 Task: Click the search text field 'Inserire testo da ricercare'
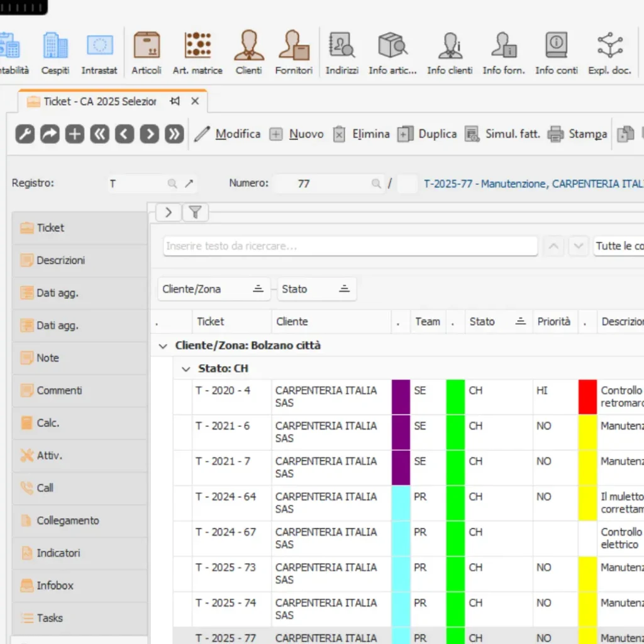[x=350, y=246]
